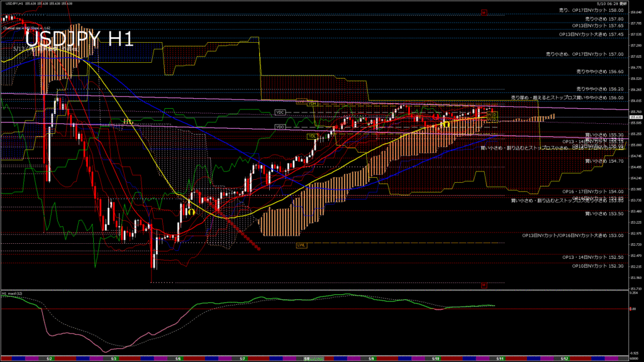644x362 pixels.
Task: Click the red M marker near the top
Action: [x=484, y=13]
